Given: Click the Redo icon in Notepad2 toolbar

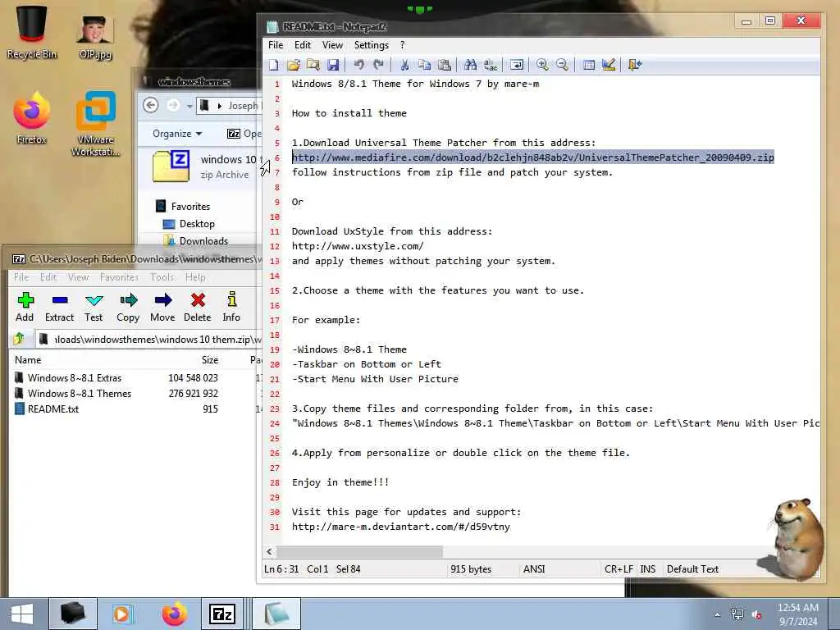Looking at the screenshot, I should 379,65.
